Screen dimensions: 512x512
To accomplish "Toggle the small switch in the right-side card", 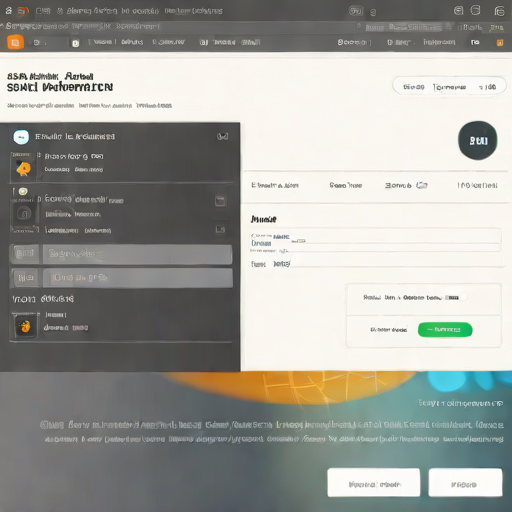I will click(x=463, y=297).
